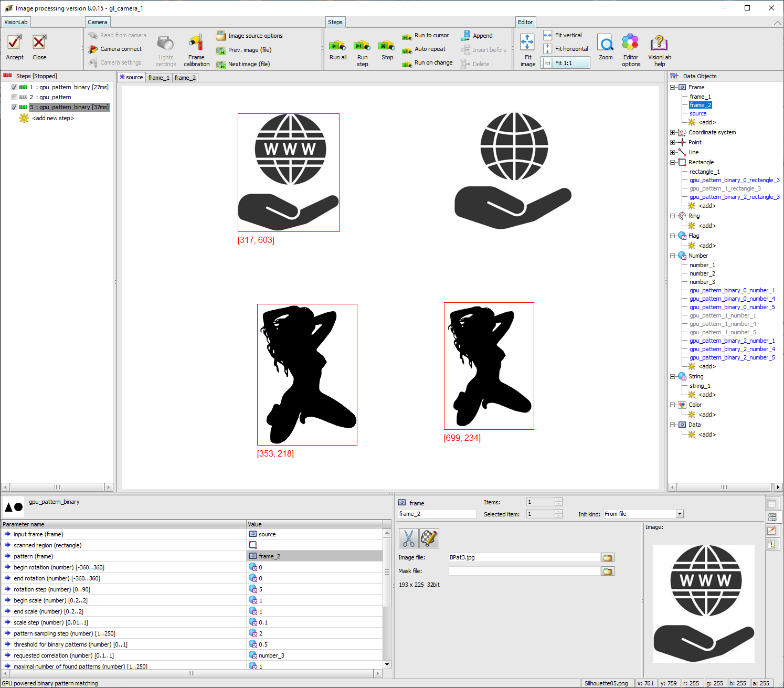The width and height of the screenshot is (784, 688).
Task: Click the scissors crop icon
Action: click(x=408, y=538)
